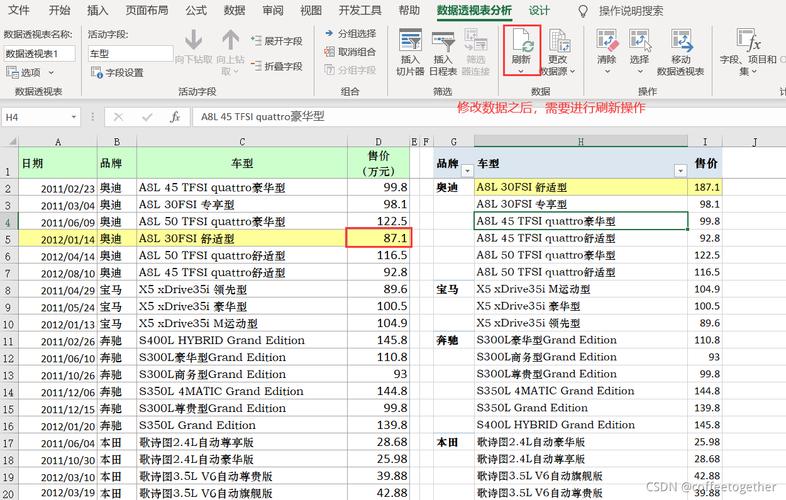The image size is (786, 500).
Task: Click the select-all corner triangle
Action: [11, 141]
